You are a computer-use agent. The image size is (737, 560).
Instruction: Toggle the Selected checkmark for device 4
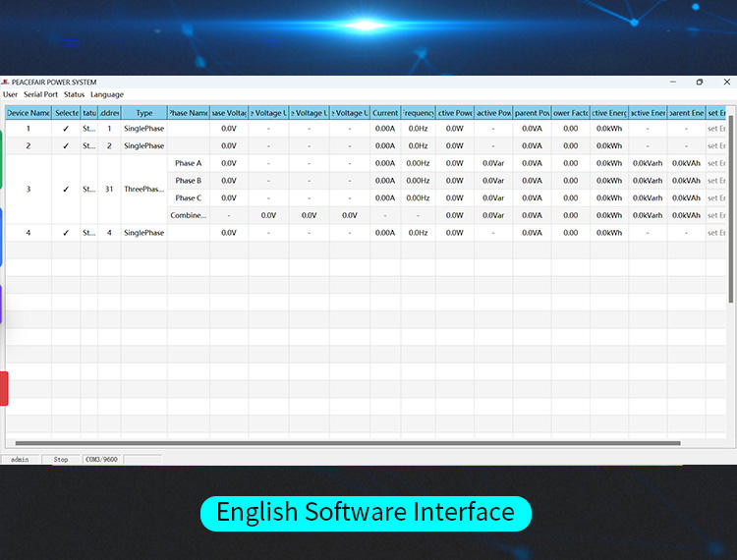pos(66,233)
